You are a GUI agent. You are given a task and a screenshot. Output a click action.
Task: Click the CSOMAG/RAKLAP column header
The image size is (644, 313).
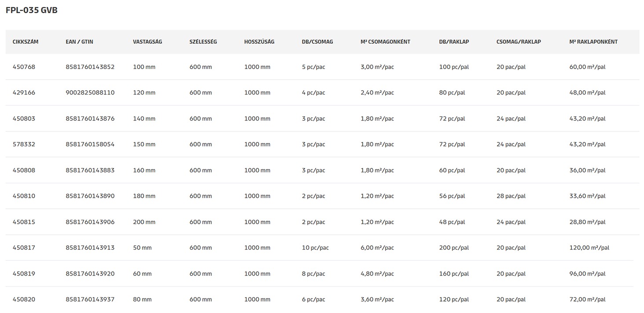pyautogui.click(x=519, y=42)
